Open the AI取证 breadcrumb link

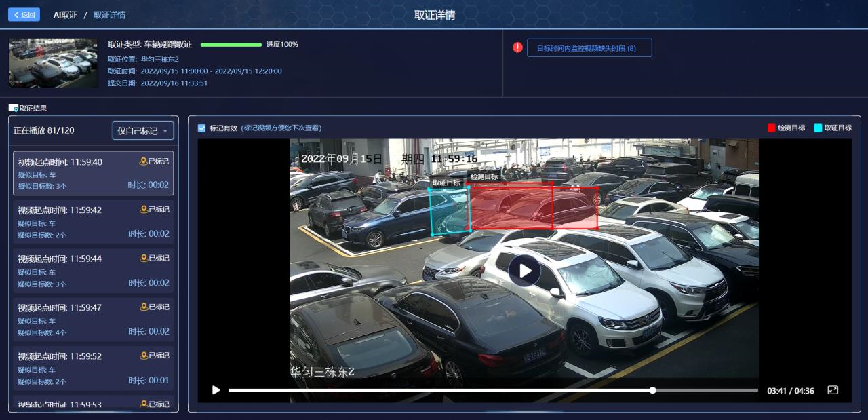pos(65,15)
